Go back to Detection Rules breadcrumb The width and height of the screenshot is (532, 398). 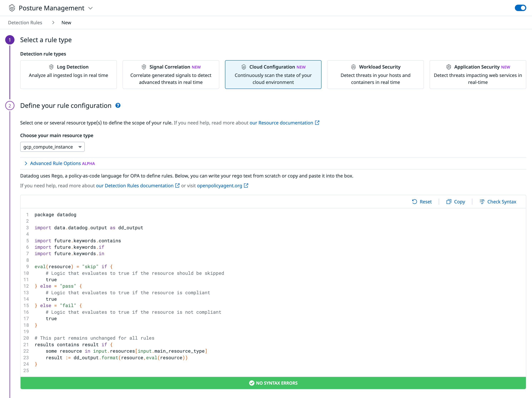coord(25,23)
